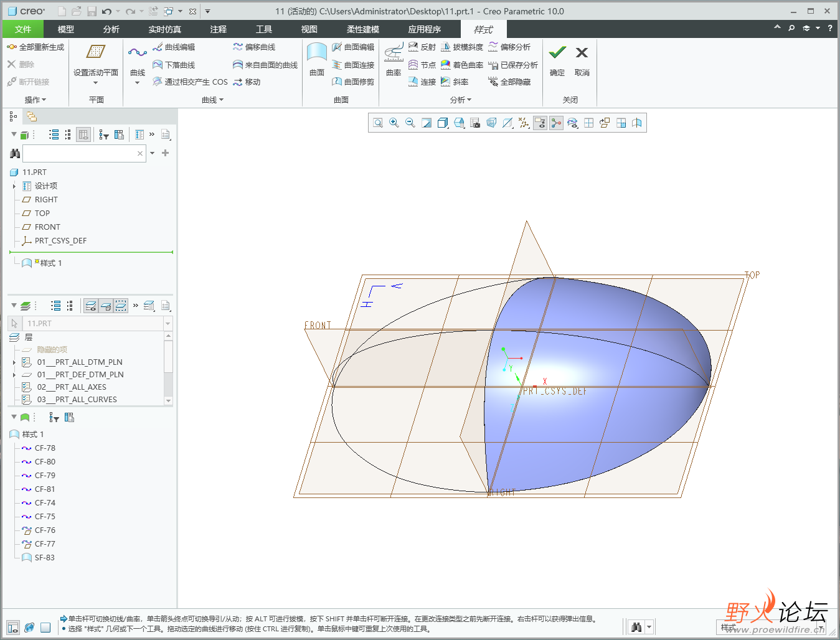Image resolution: width=840 pixels, height=640 pixels.
Task: Toggle spin center display in graphics toolbar
Action: (x=556, y=123)
